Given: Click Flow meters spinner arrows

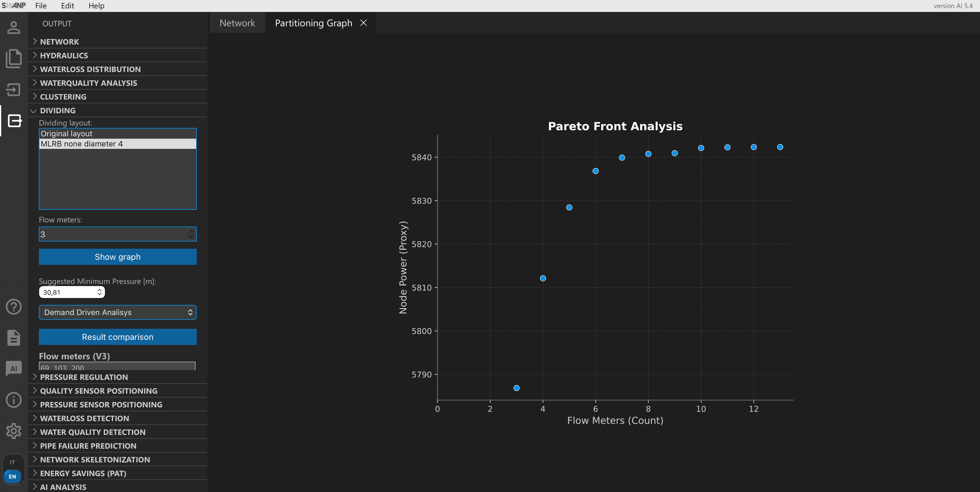Looking at the screenshot, I should pyautogui.click(x=191, y=234).
